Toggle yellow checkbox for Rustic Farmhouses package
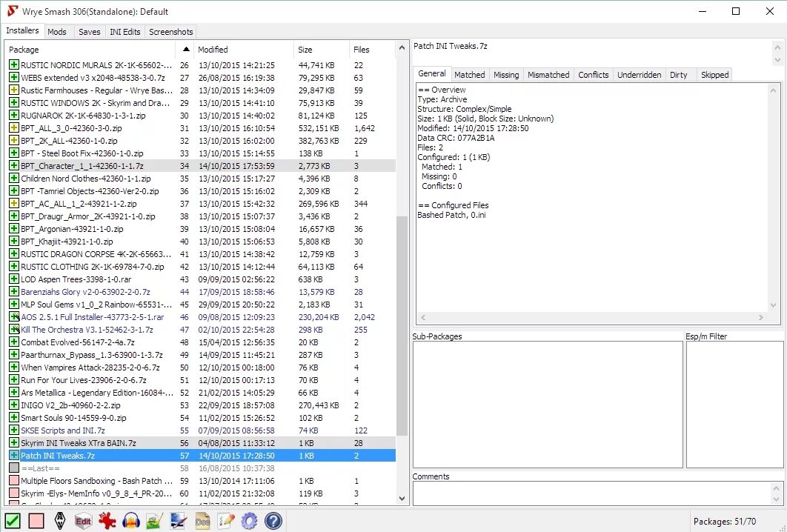Image resolution: width=787 pixels, height=532 pixels. pos(14,90)
